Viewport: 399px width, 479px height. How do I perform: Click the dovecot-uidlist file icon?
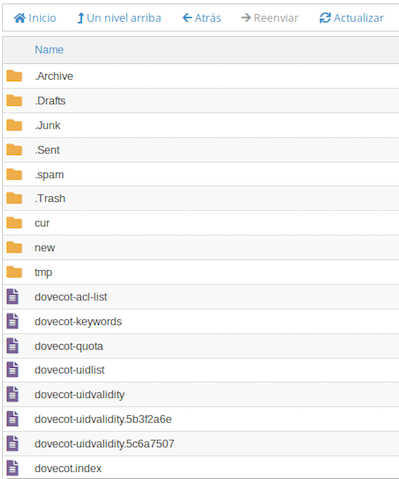click(x=13, y=370)
